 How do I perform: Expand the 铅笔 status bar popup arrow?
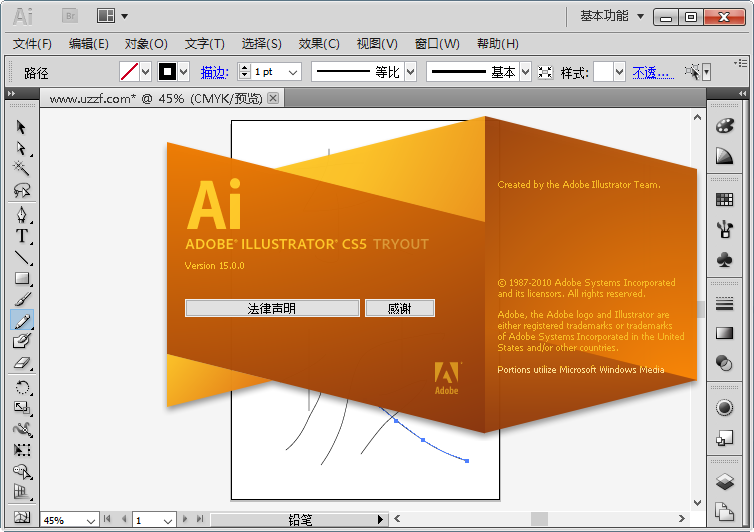point(380,519)
